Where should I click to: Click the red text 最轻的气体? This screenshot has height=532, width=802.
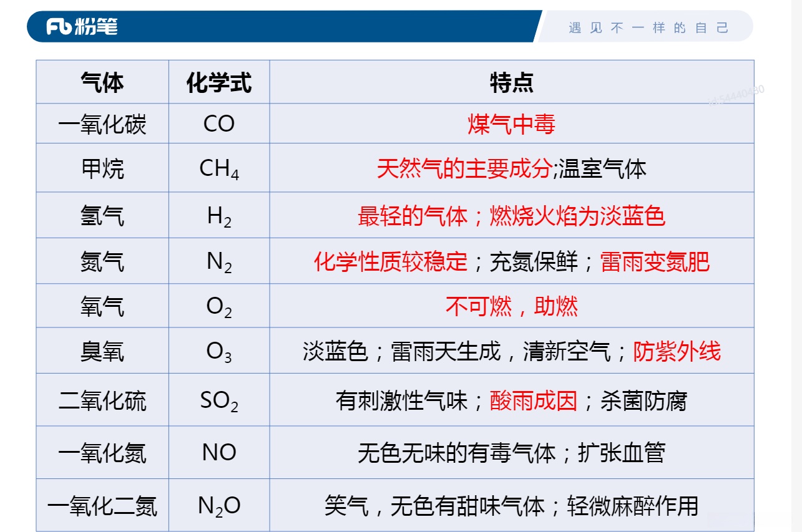pos(412,215)
